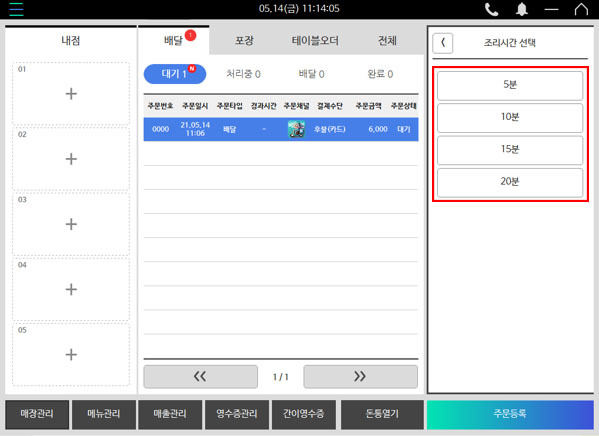Screen dimensions: 599x436
Task: Open 매장관리 menu
Action: [37, 414]
